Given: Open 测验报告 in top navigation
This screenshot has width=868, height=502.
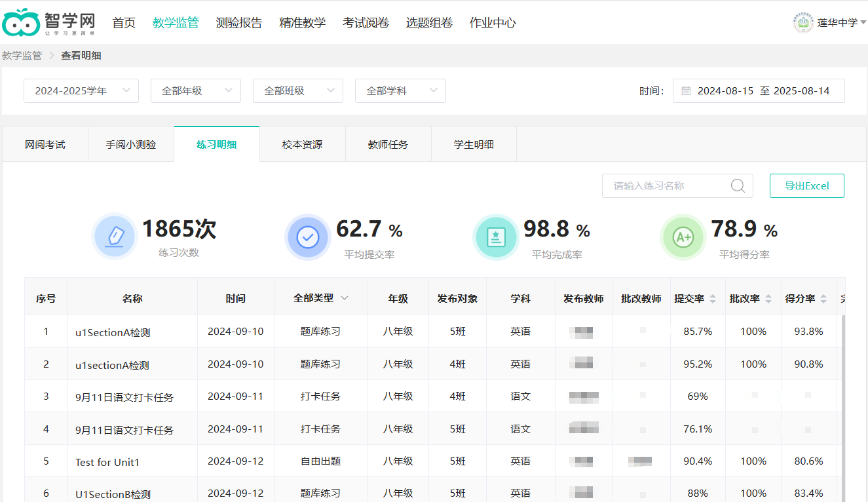Looking at the screenshot, I should tap(238, 23).
